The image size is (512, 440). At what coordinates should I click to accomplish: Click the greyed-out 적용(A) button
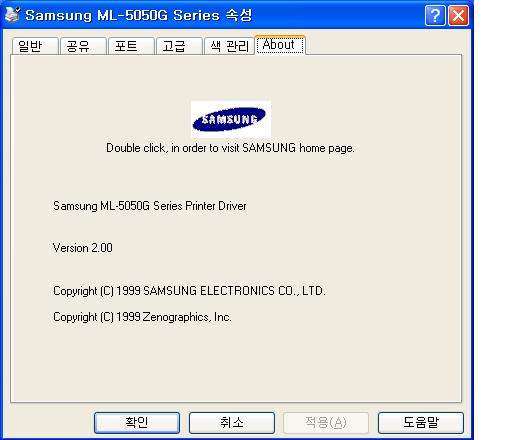pyautogui.click(x=326, y=423)
